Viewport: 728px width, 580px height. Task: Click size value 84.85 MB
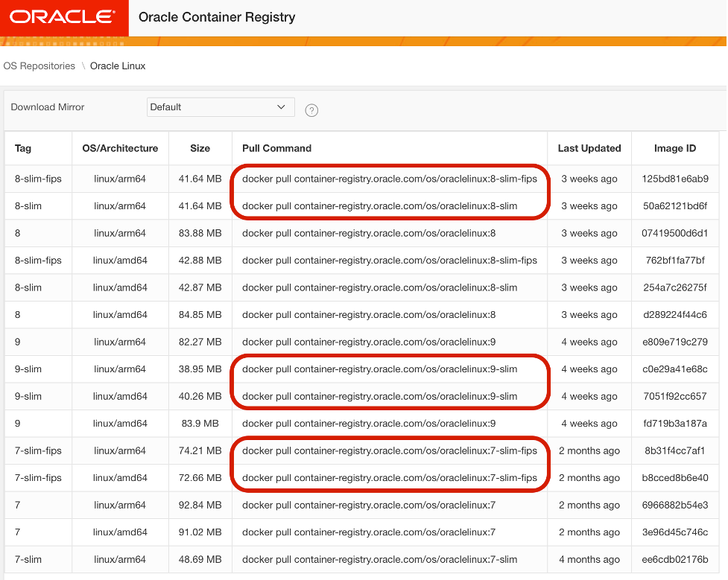(200, 315)
